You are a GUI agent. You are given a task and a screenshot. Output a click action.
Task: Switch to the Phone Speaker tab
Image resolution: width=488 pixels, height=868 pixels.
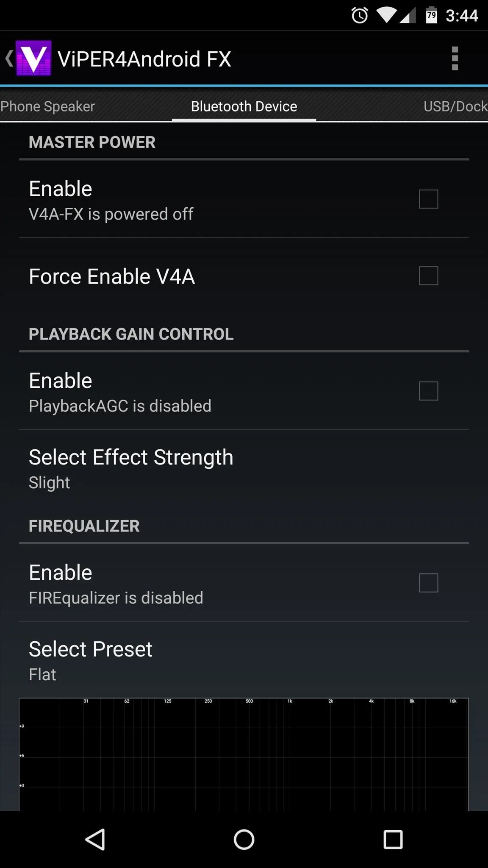47,106
